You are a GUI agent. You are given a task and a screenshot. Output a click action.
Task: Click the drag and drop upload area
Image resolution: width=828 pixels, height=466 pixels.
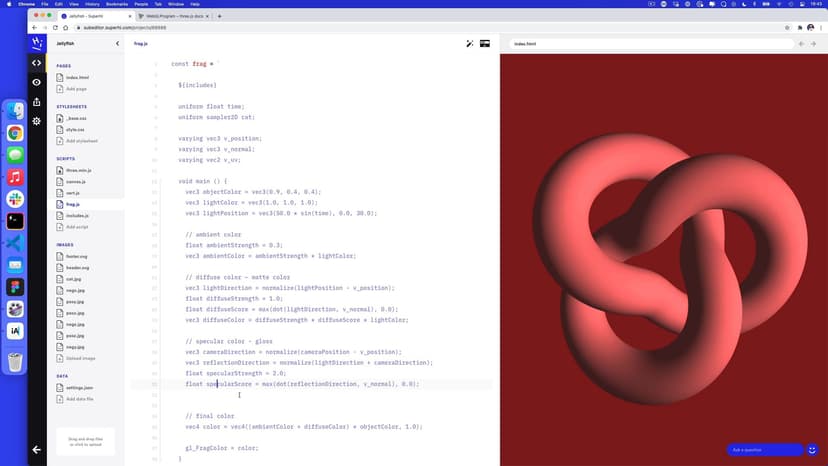tap(85, 441)
